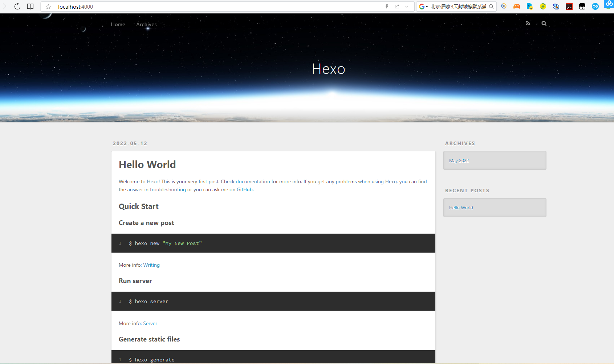
Task: Expand the address bar dropdown chevron
Action: click(407, 7)
